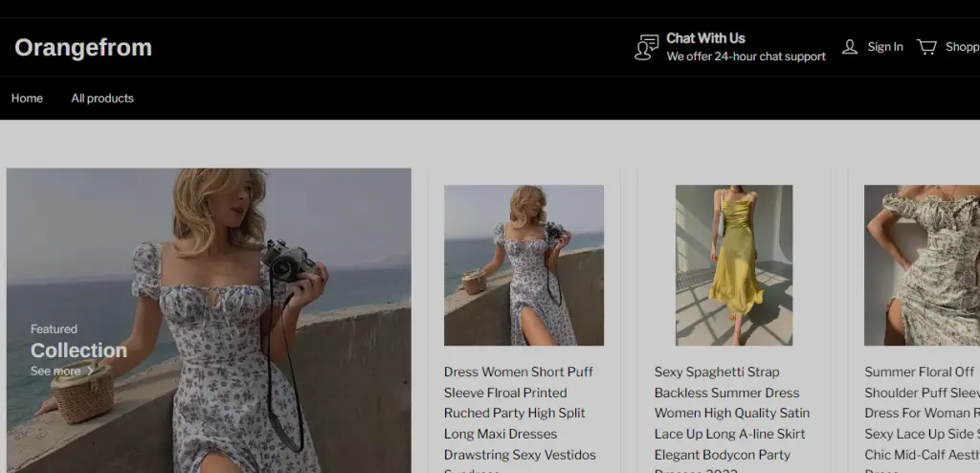Open the floral puff sleeve dress thumbnail
980x473 pixels.
click(x=523, y=265)
